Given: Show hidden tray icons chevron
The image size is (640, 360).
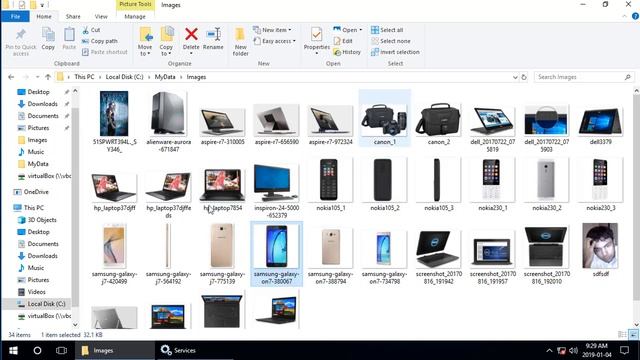Looking at the screenshot, I should (549, 350).
